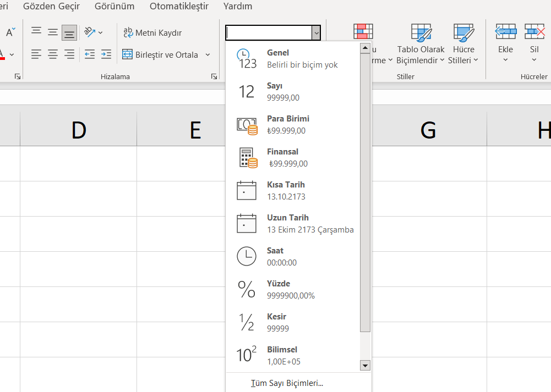Click the decrease font size icon
The height and width of the screenshot is (392, 551).
[10, 32]
